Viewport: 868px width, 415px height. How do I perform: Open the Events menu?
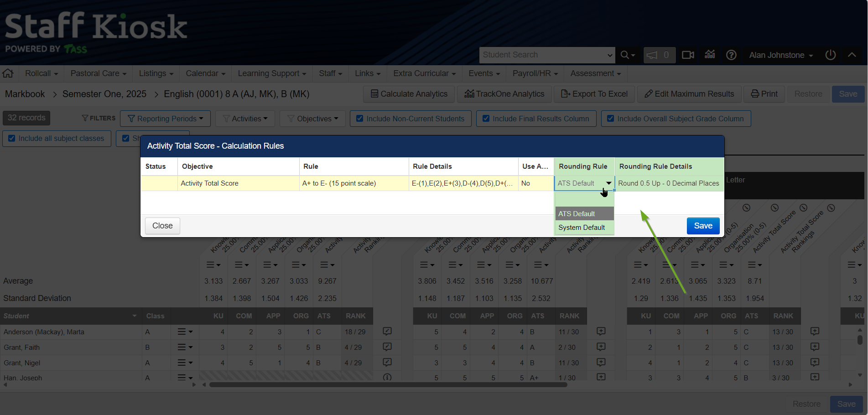(x=484, y=73)
